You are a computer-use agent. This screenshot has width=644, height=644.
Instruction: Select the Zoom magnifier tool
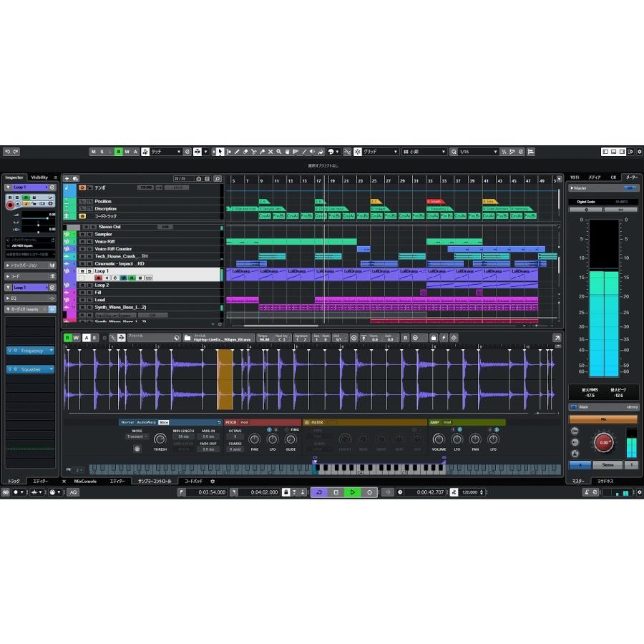[278, 152]
